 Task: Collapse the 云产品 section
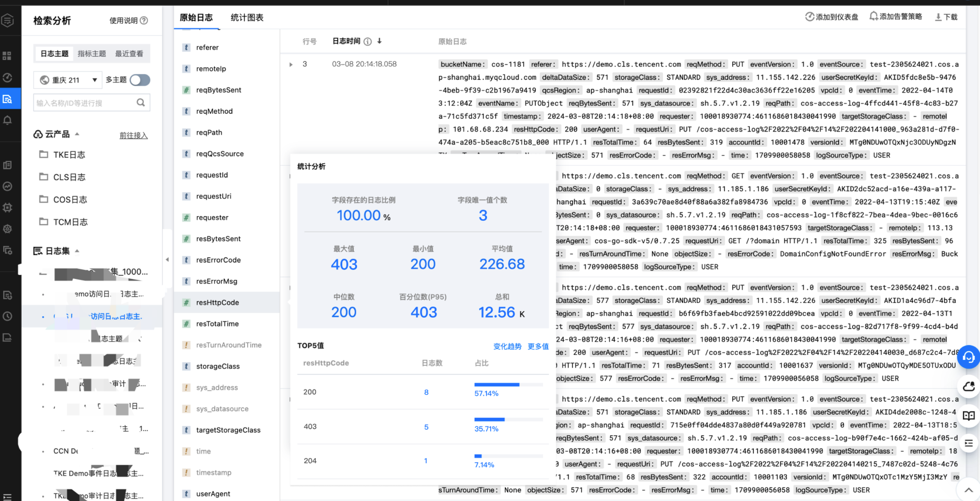77,134
